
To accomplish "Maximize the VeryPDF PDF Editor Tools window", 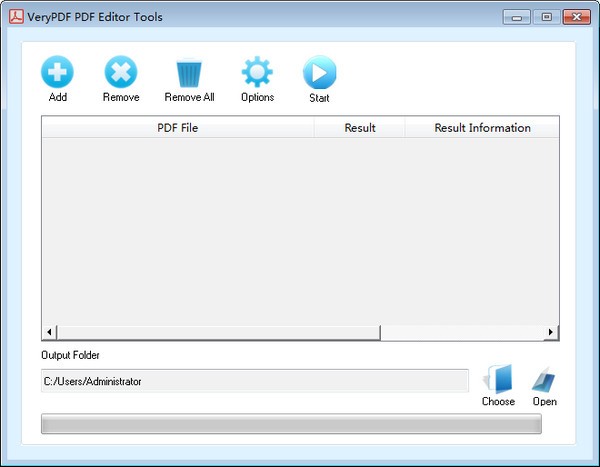I will pos(546,17).
